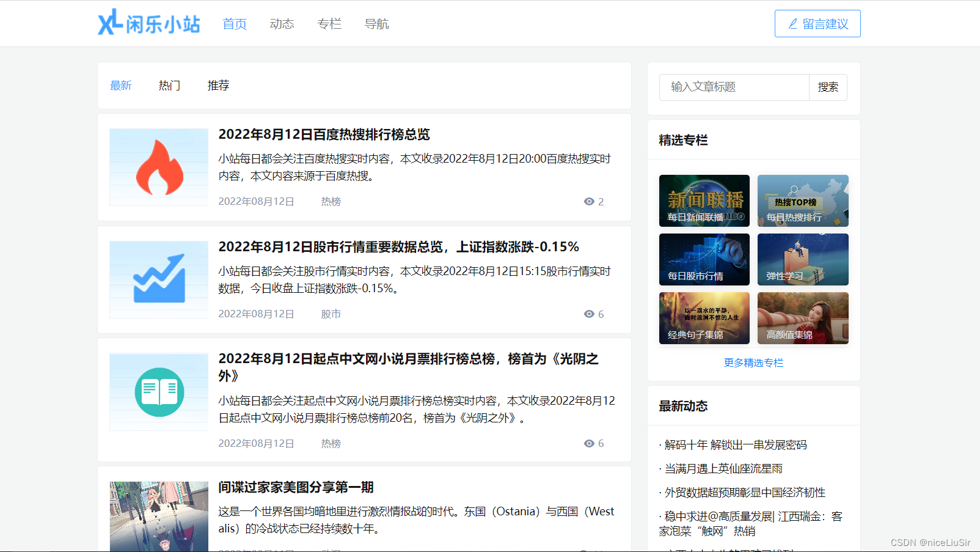Click the red flame thumbnail of the hot search article
The height and width of the screenshot is (552, 980).
pos(158,167)
